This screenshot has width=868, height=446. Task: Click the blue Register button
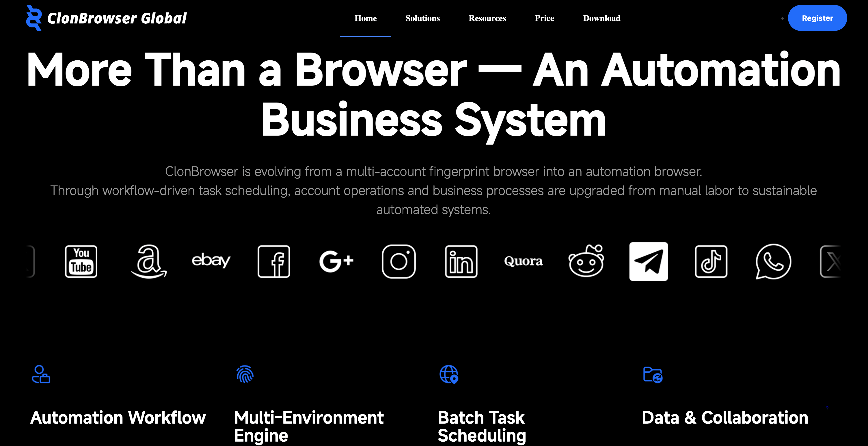[x=817, y=18]
